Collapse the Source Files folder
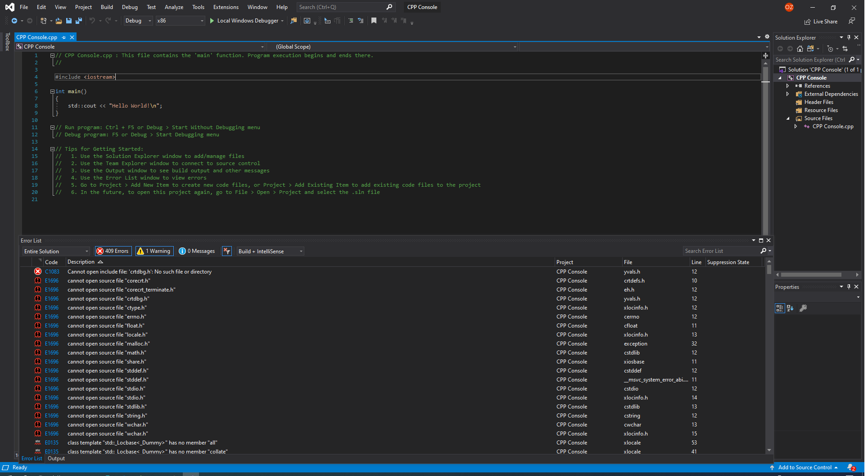The height and width of the screenshot is (476, 868). click(787, 118)
